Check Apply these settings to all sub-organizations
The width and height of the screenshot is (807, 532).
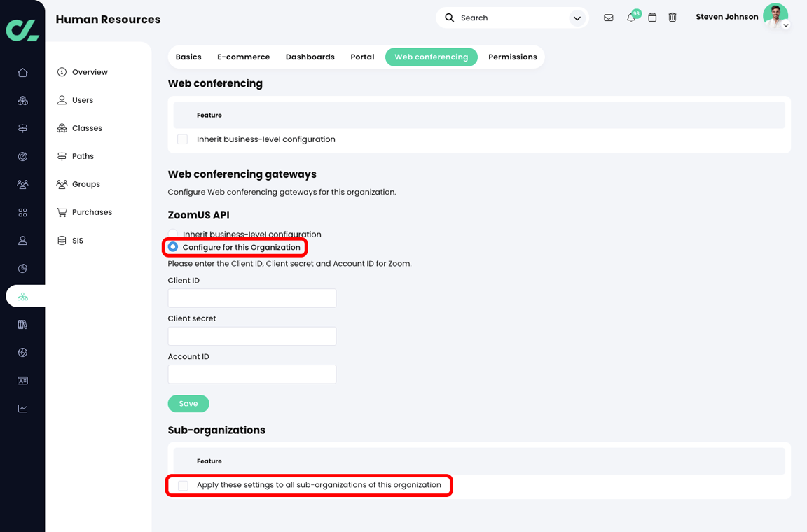click(x=182, y=484)
